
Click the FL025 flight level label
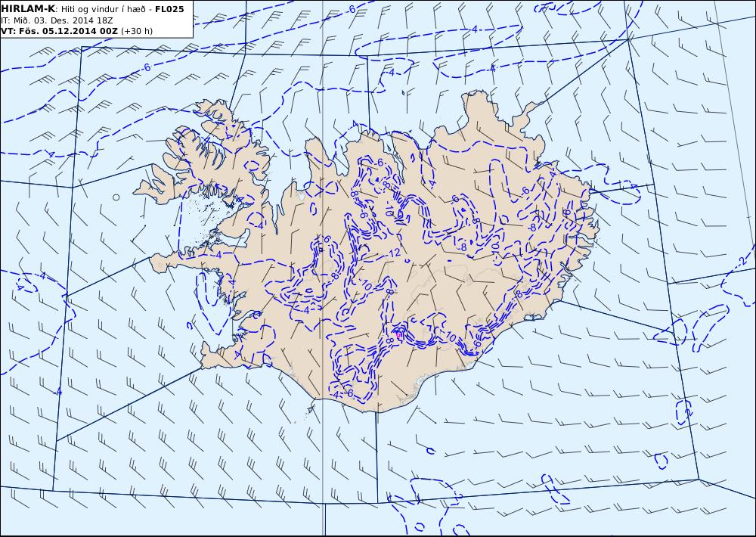tap(169, 8)
